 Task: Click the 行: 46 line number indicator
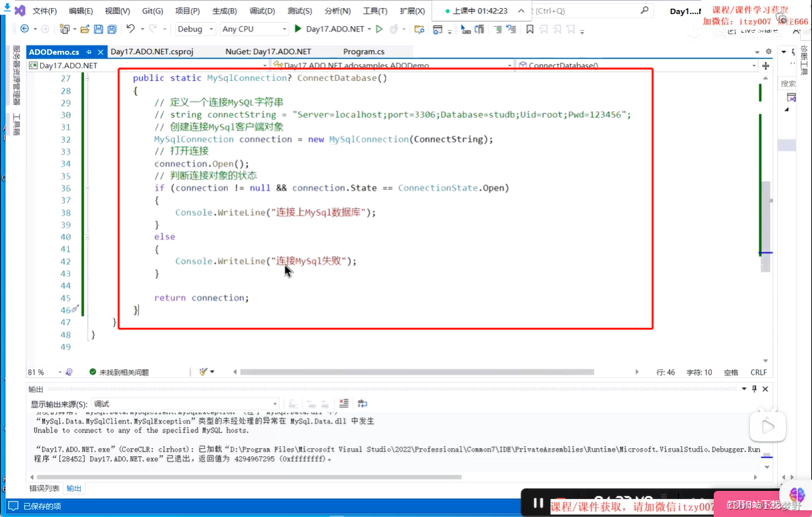tap(666, 372)
